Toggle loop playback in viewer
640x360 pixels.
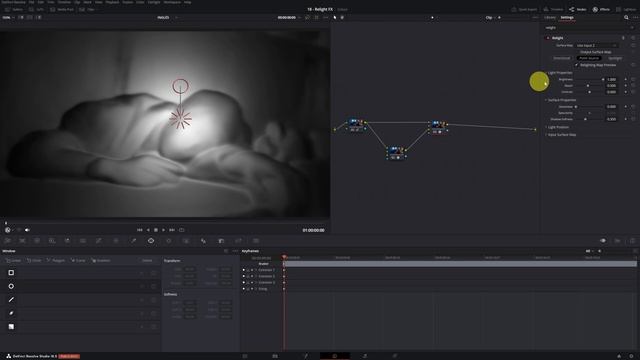pyautogui.click(x=182, y=230)
